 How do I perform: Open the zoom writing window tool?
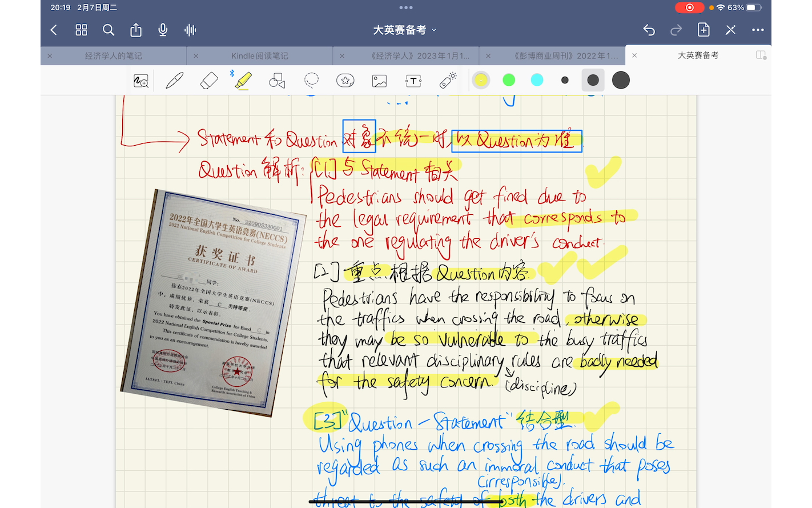click(141, 81)
